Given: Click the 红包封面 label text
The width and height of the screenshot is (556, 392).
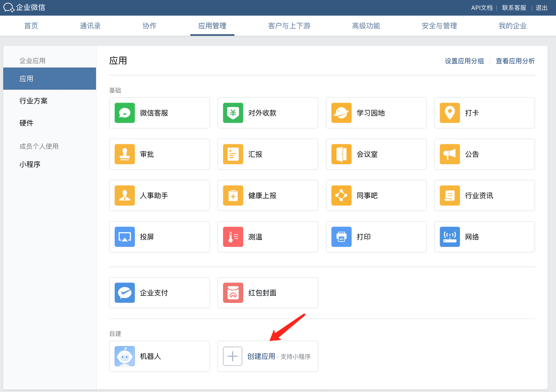Looking at the screenshot, I should coord(262,293).
